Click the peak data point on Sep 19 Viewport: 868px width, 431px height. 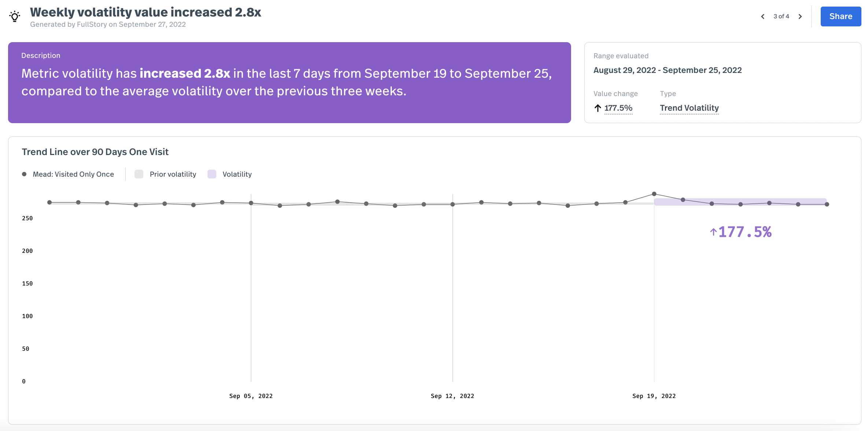tap(654, 194)
